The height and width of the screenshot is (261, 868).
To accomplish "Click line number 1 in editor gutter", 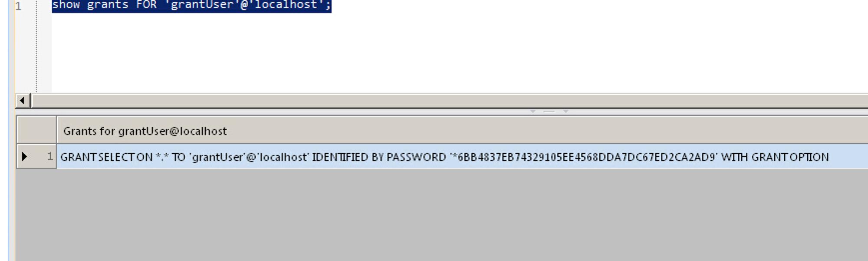I will click(x=18, y=6).
